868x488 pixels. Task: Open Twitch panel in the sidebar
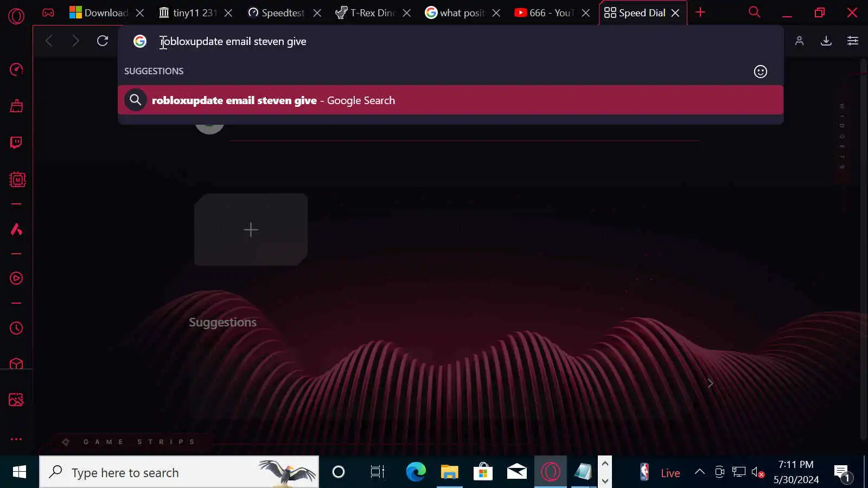point(16,143)
